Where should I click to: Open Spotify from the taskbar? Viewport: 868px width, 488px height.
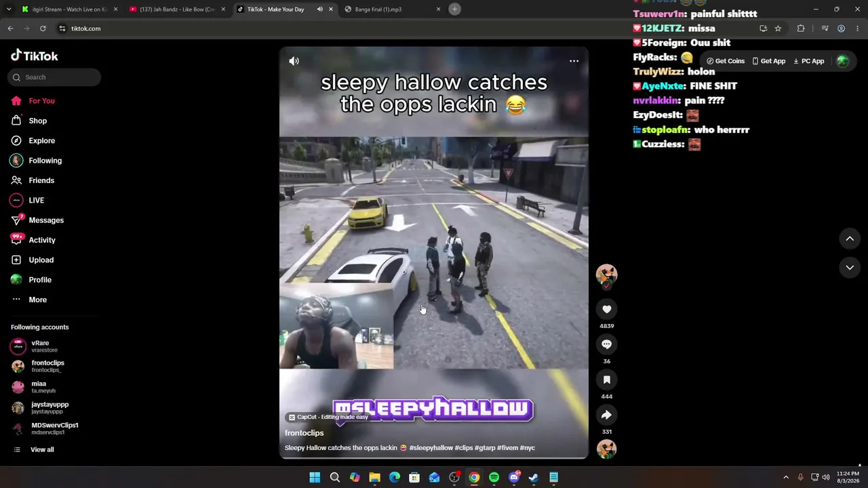pos(494,478)
